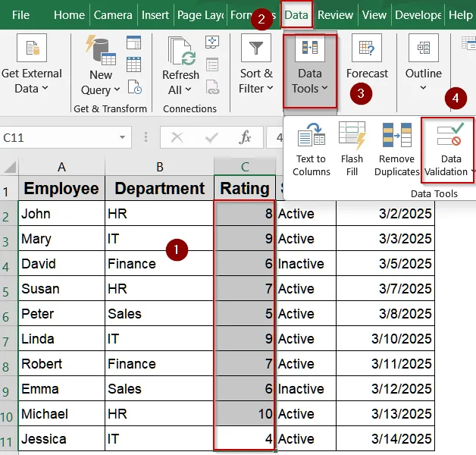Image resolution: width=476 pixels, height=455 pixels.
Task: Click the cell containing Jessica
Action: tap(61, 439)
